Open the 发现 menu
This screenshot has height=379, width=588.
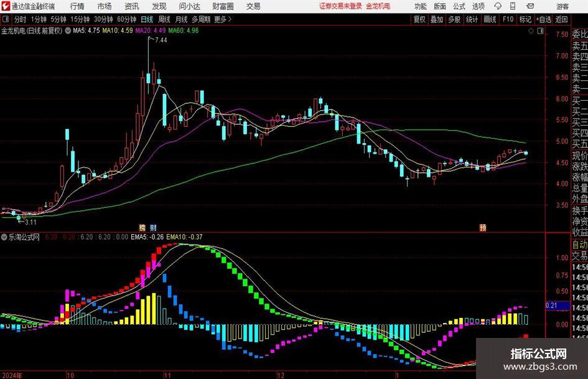point(159,6)
